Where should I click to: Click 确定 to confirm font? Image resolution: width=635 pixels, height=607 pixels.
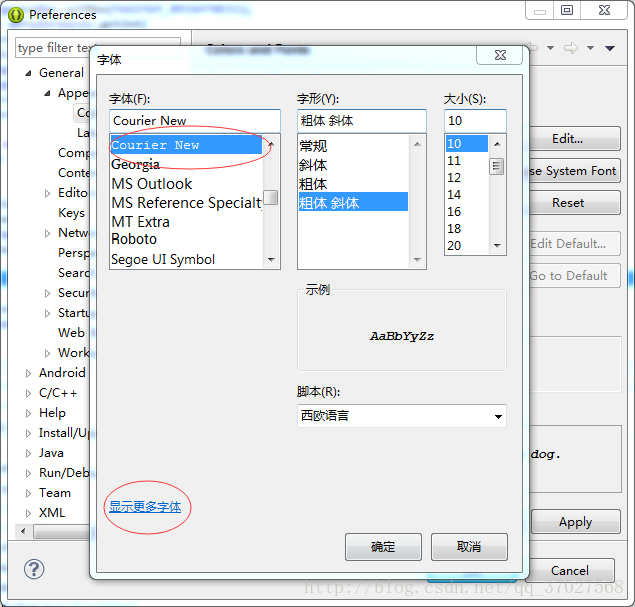[x=383, y=547]
